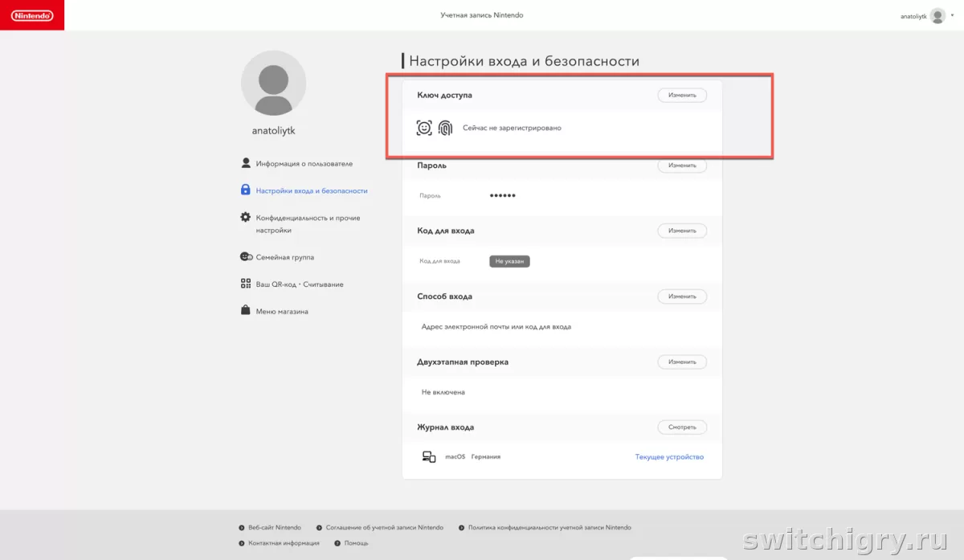Open the Текущее устройство link
This screenshot has height=560, width=964.
(669, 456)
